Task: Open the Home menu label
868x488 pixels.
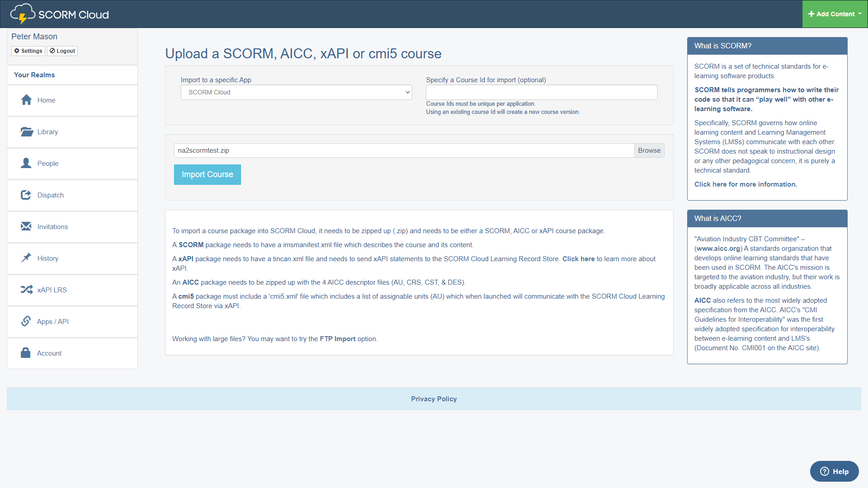Action: pos(47,100)
